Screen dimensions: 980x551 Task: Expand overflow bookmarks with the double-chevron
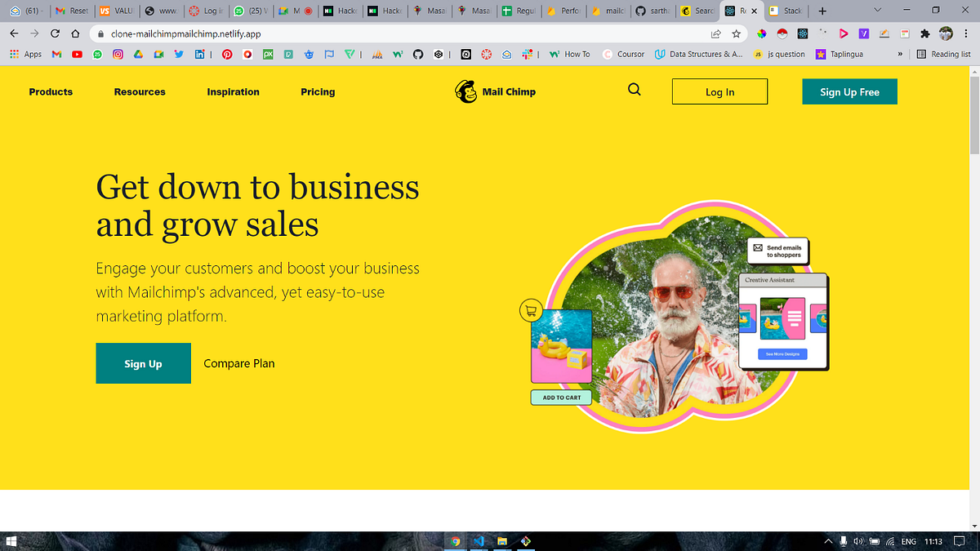900,54
